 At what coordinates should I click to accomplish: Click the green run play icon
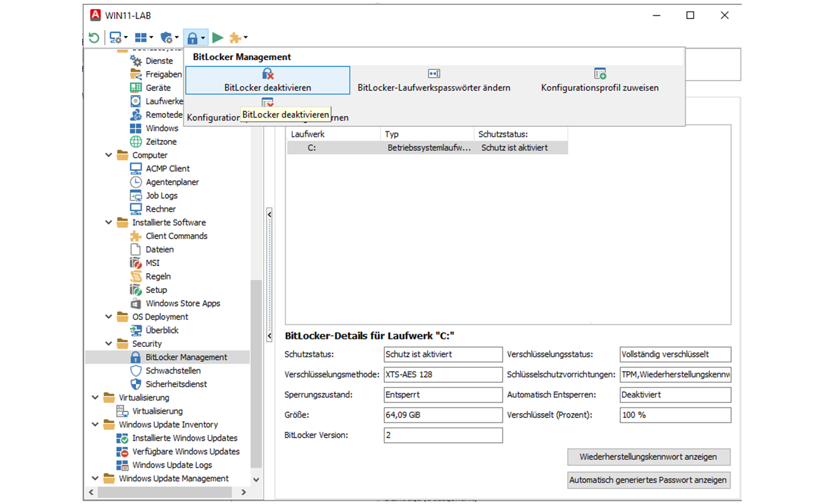point(217,37)
